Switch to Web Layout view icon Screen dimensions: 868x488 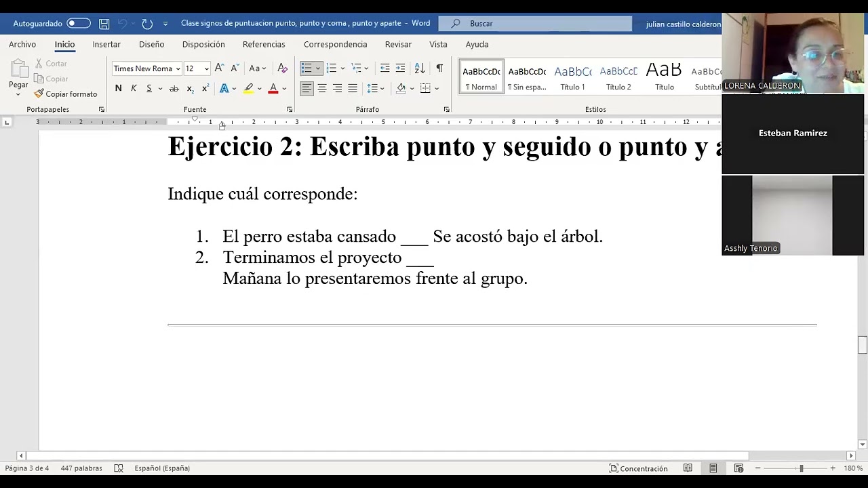(739, 468)
